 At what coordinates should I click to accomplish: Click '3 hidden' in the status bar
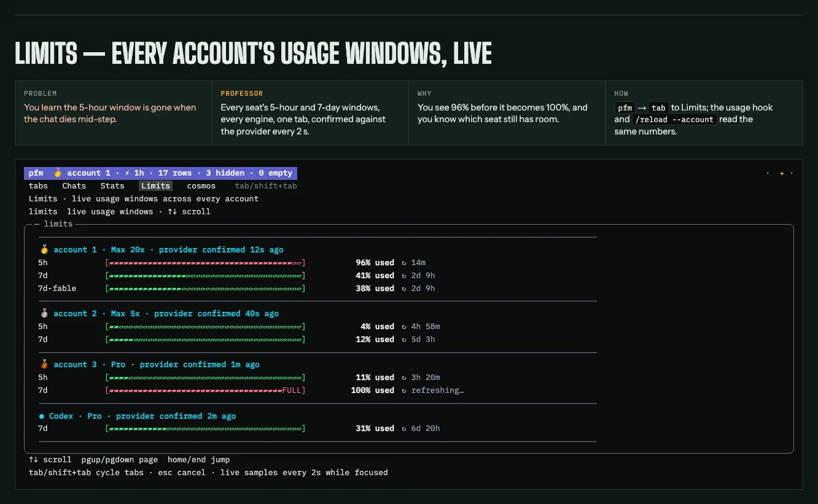(x=225, y=173)
